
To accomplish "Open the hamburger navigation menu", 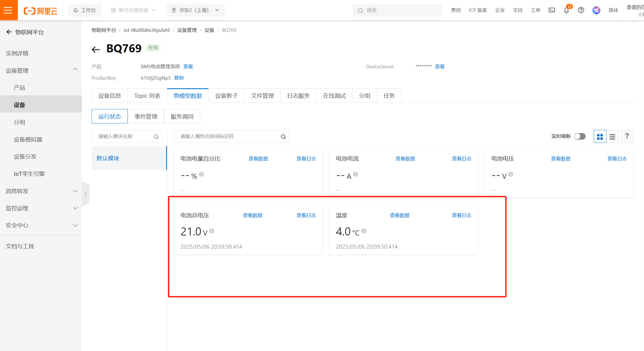I will [8, 10].
